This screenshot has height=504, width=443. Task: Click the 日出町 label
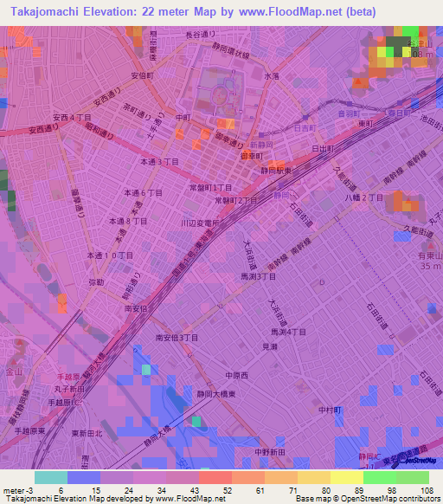[x=324, y=148]
